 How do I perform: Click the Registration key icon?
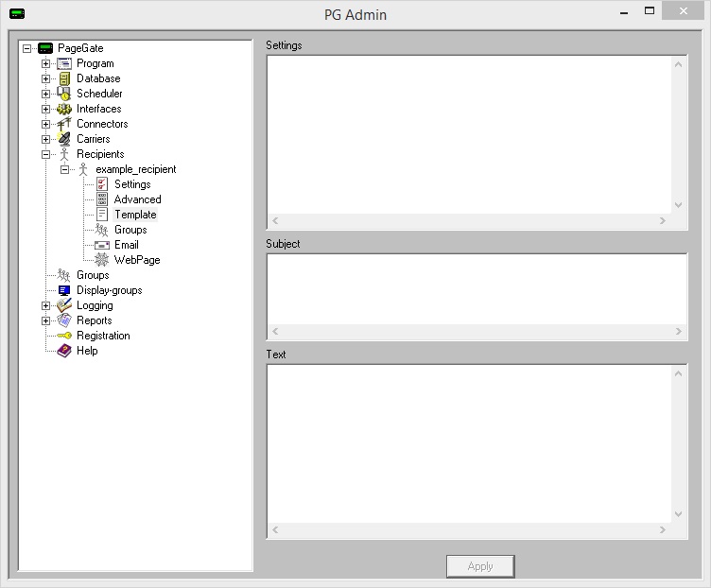pos(64,336)
